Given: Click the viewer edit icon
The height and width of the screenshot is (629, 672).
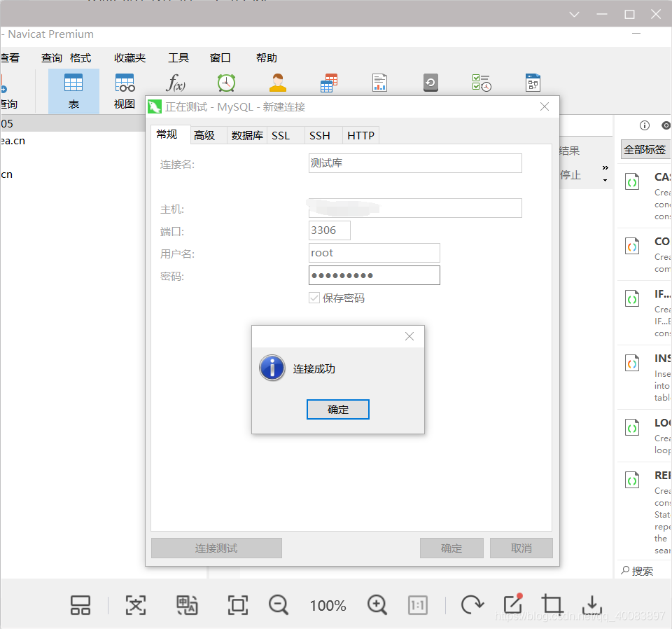Looking at the screenshot, I should pyautogui.click(x=513, y=604).
